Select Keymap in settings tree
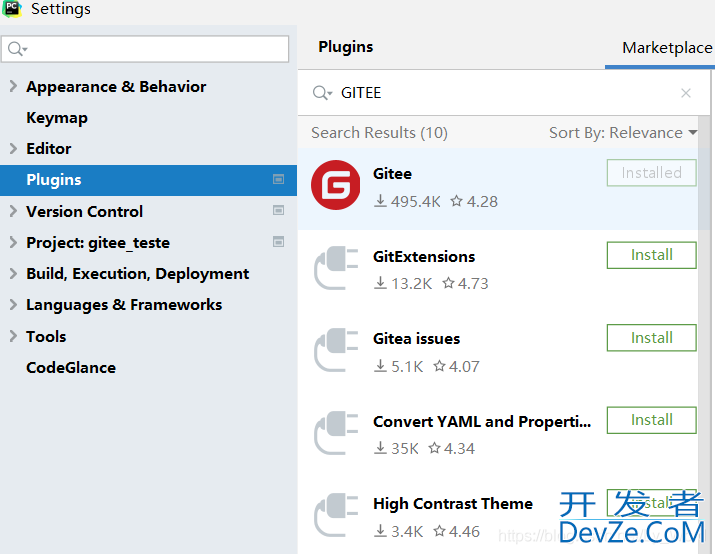 57,118
